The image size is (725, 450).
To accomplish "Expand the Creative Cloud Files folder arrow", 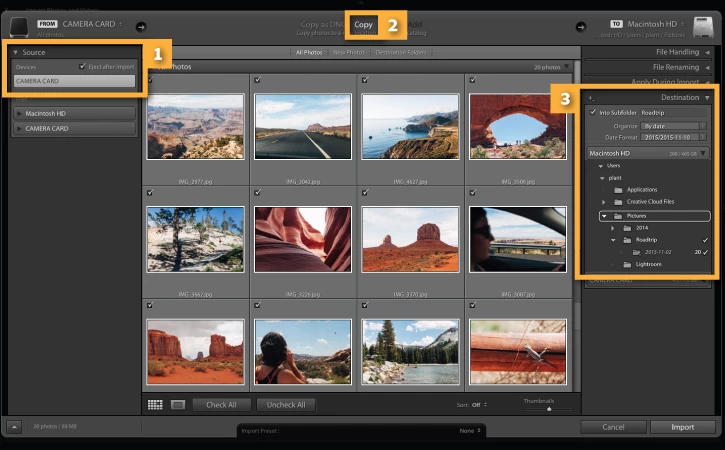I will [x=603, y=202].
